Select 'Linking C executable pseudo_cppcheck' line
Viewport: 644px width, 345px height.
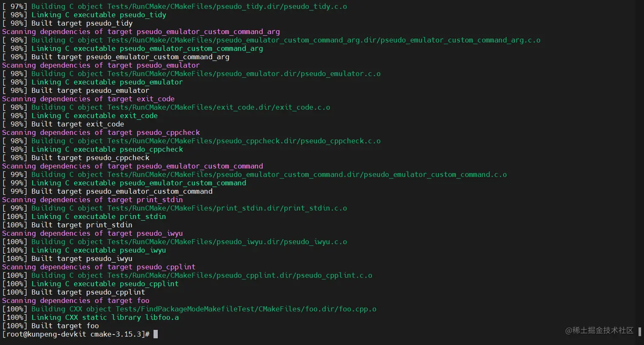tap(93, 149)
